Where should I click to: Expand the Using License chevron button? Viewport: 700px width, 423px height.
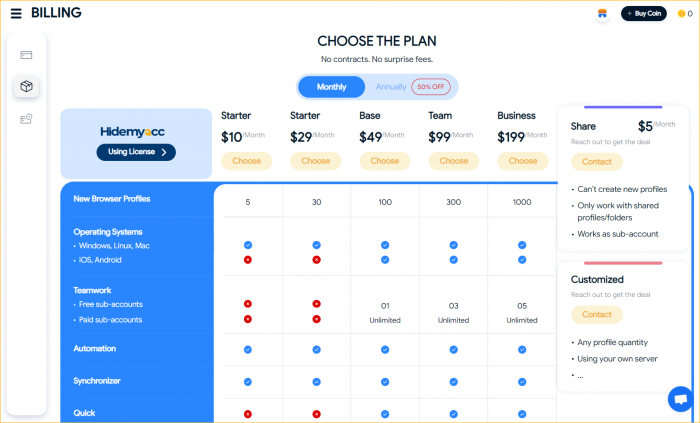(x=136, y=152)
